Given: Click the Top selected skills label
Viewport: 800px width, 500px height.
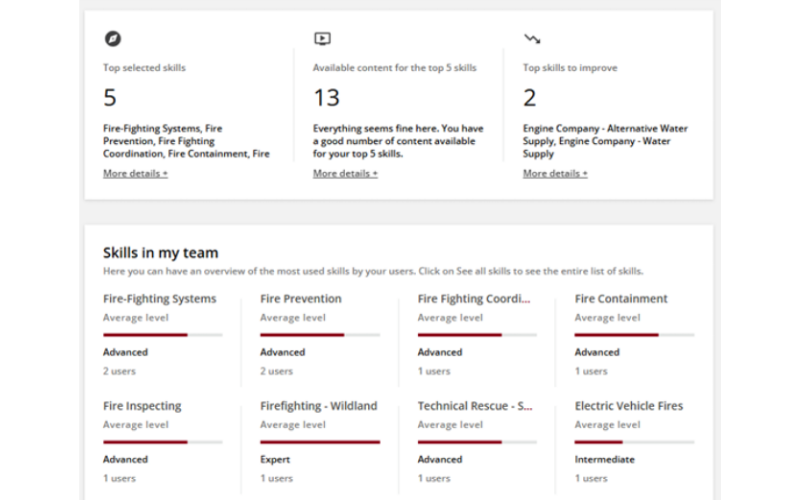Looking at the screenshot, I should coord(144,68).
